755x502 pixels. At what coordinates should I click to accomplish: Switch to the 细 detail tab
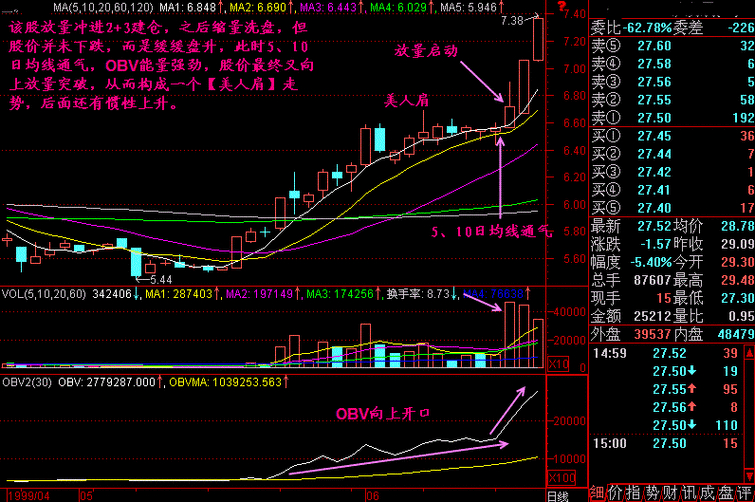[597, 493]
